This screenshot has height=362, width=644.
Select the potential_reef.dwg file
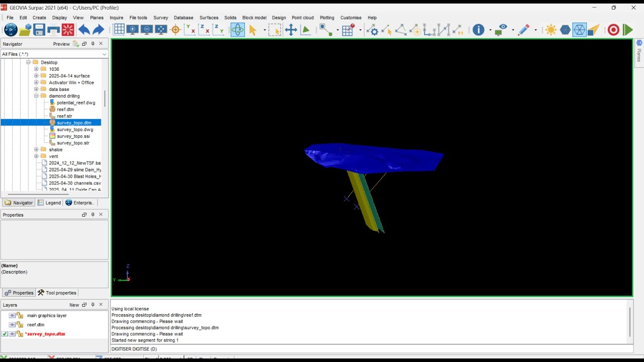[75, 103]
